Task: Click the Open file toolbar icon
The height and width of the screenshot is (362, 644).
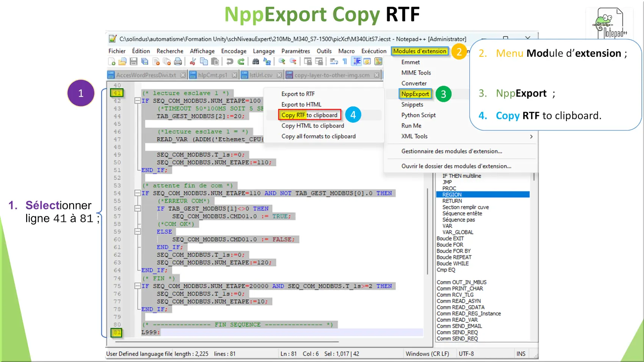Action: (122, 61)
